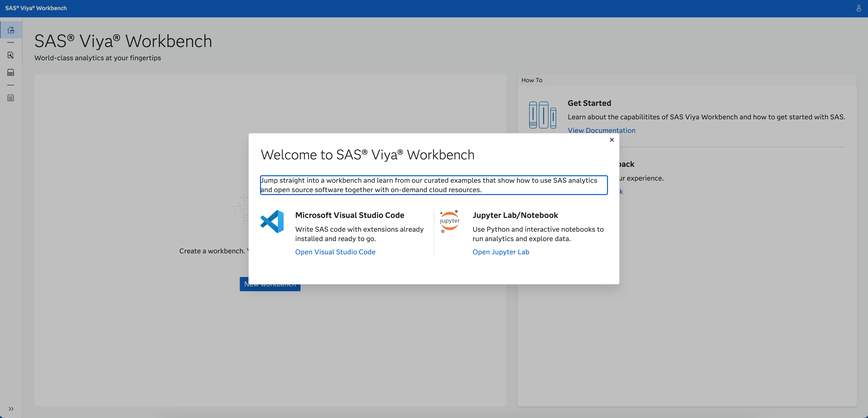Open the storage drive sidebar icon
Screen dimensions: 868x418
11,72
